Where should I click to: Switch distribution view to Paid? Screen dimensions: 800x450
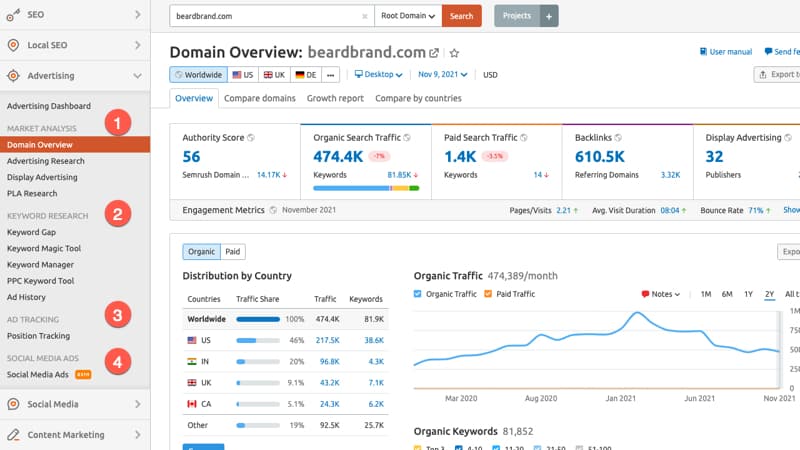click(233, 252)
